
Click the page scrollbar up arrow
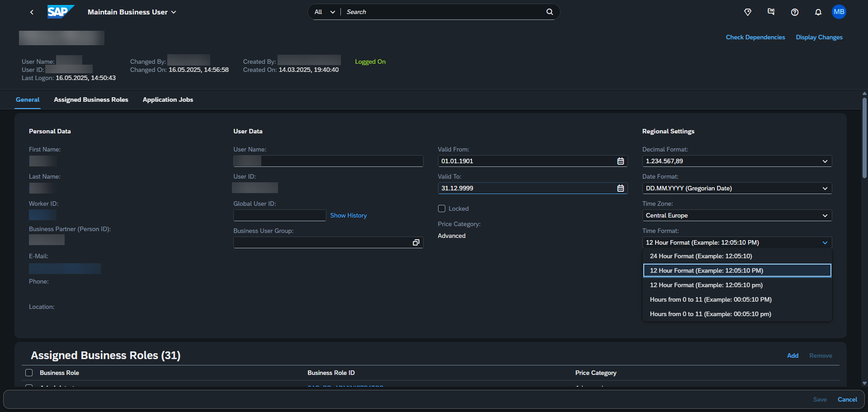[864, 94]
